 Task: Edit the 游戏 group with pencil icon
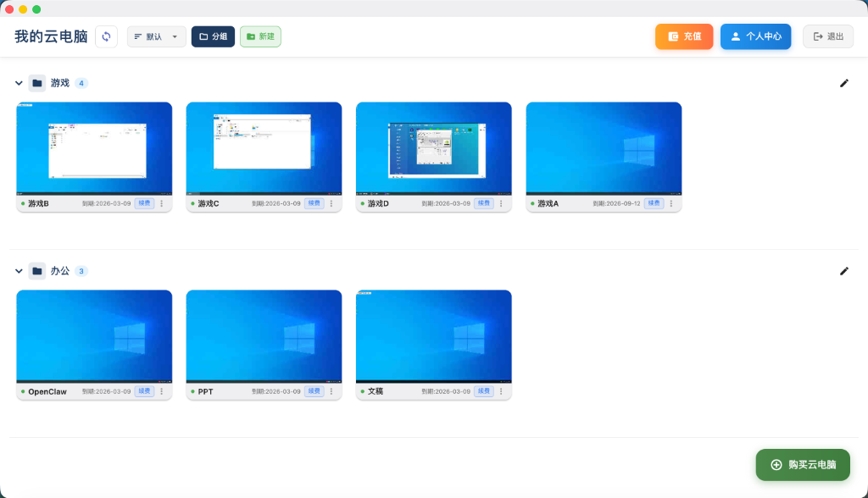pyautogui.click(x=843, y=83)
